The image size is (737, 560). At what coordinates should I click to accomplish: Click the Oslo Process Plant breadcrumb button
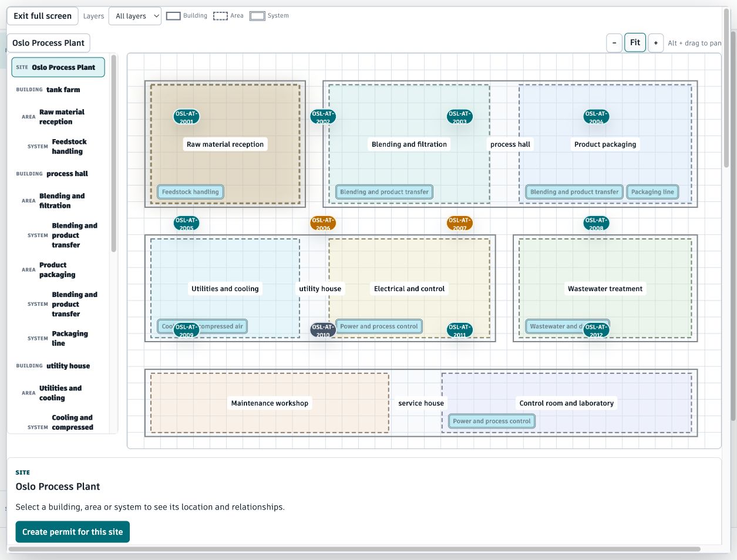point(48,43)
